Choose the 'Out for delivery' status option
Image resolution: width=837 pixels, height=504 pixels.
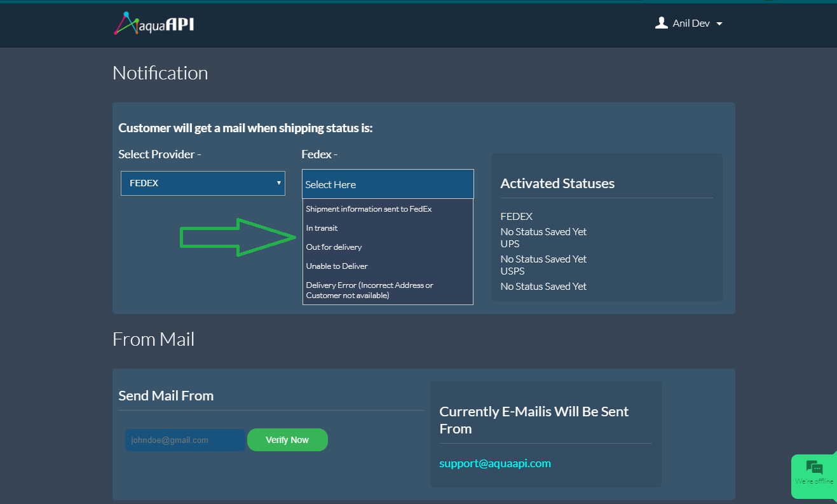pos(388,247)
